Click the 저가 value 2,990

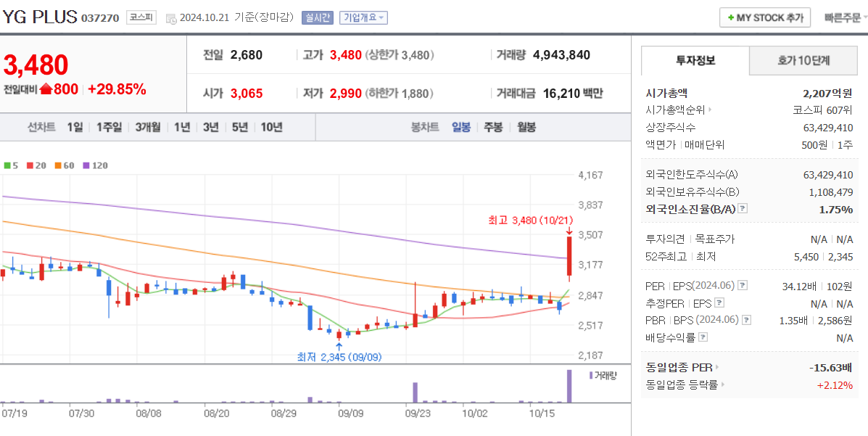click(x=345, y=93)
